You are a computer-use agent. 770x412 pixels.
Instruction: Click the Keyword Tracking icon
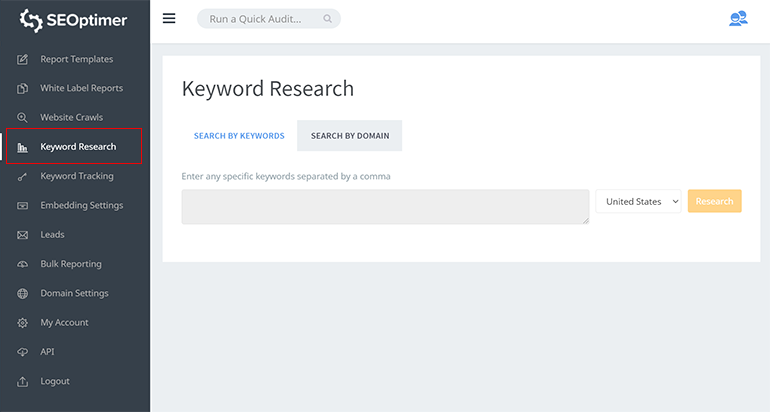click(x=22, y=176)
